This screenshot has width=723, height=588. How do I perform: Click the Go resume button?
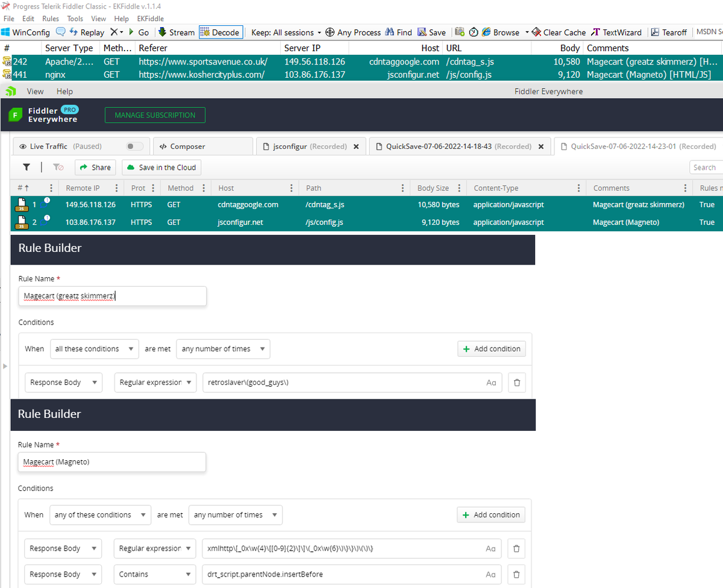[139, 33]
